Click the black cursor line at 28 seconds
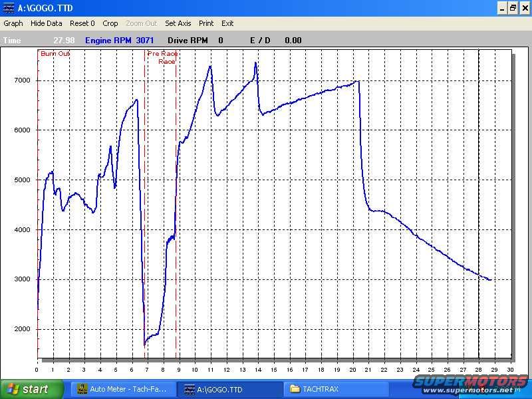Screen dimensions: 532x399 click(479, 199)
